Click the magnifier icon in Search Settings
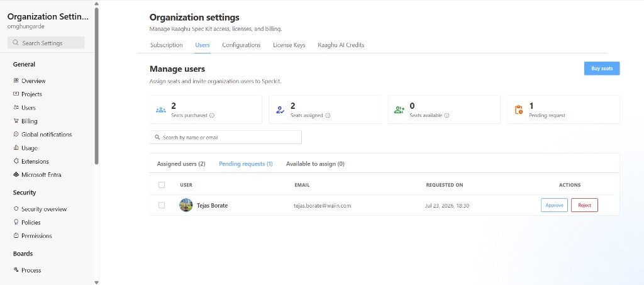 tap(16, 43)
